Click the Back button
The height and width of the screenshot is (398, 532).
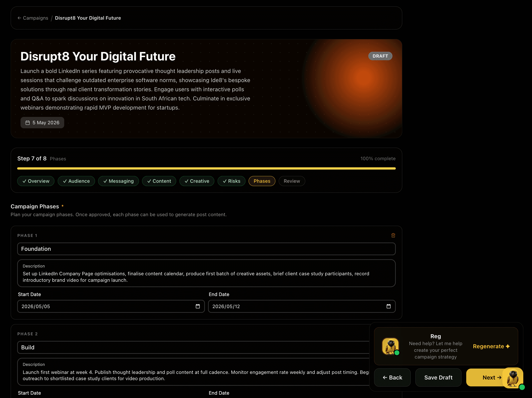coord(392,377)
